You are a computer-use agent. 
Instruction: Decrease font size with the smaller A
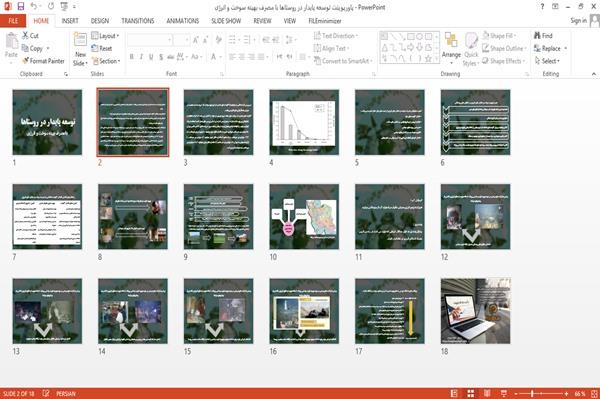[205, 40]
